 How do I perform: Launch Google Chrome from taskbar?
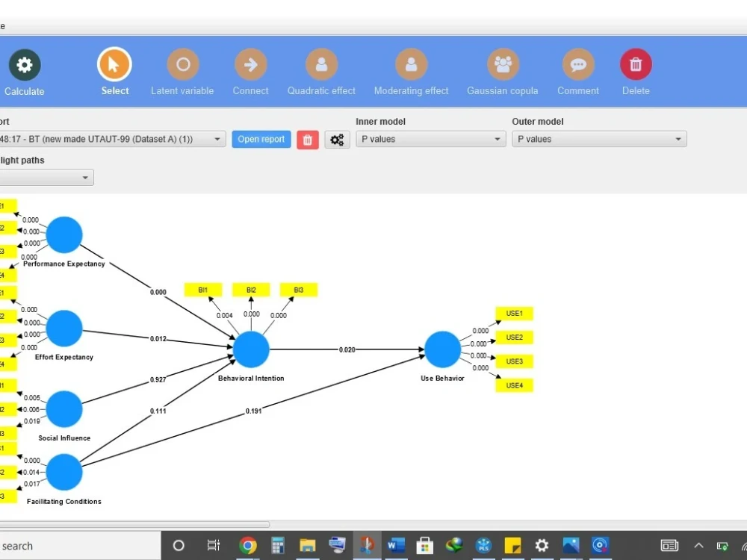(x=248, y=545)
